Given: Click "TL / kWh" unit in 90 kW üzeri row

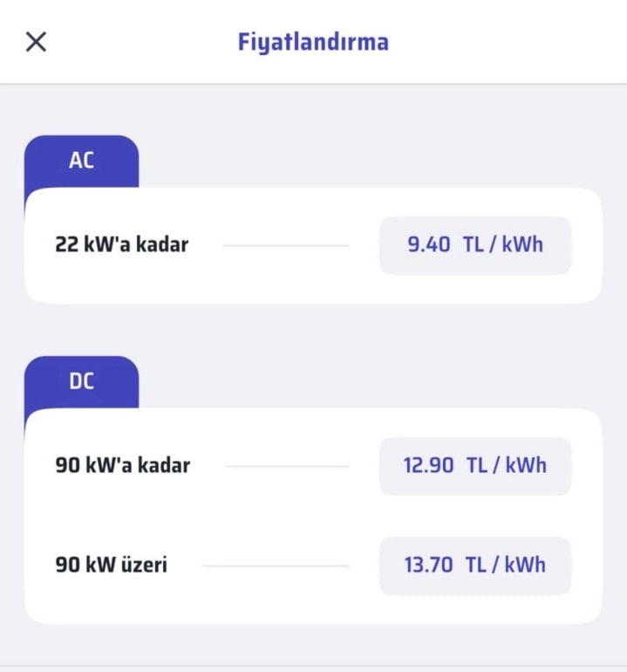Looking at the screenshot, I should pos(506,565).
